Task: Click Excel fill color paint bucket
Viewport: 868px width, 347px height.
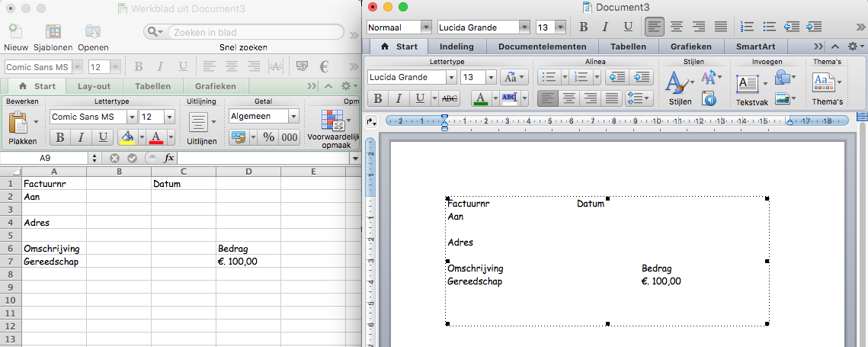Action: click(127, 138)
